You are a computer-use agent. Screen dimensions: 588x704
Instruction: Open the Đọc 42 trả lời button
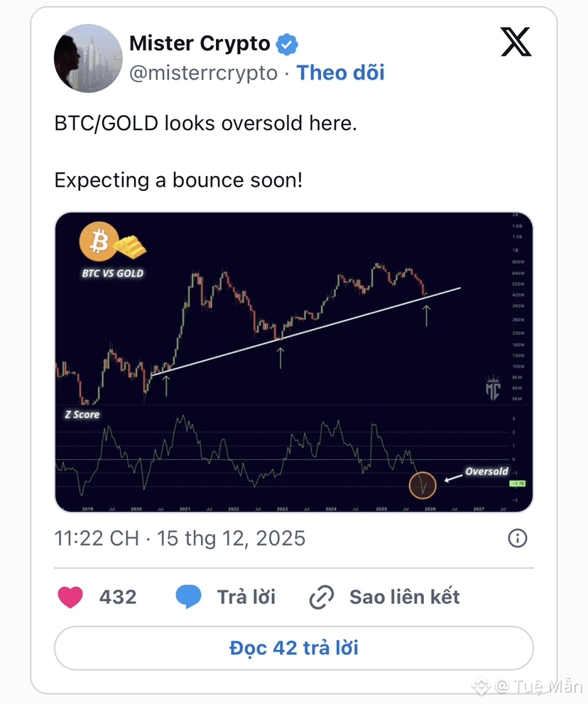294,648
